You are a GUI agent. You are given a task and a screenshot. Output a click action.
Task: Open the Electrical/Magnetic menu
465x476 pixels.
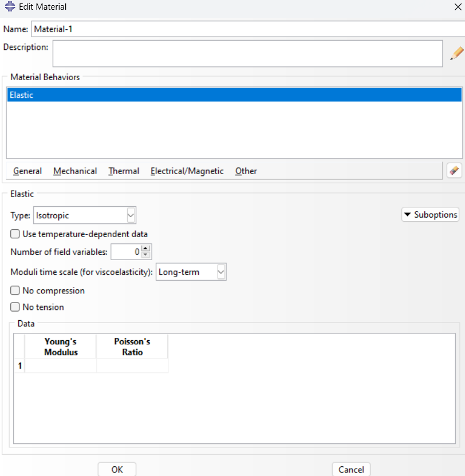click(187, 171)
